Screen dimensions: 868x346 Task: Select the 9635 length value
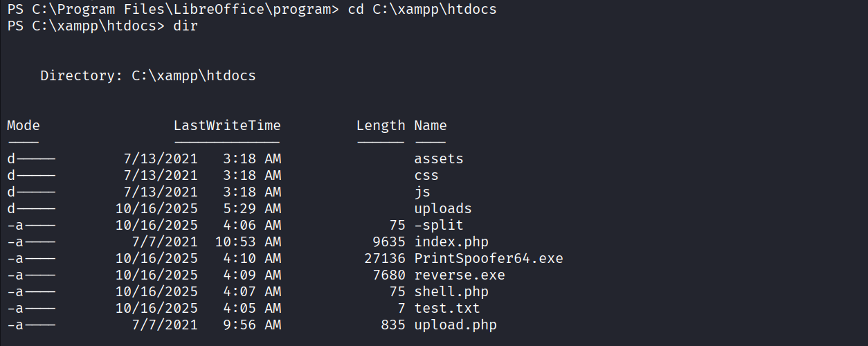tap(389, 242)
